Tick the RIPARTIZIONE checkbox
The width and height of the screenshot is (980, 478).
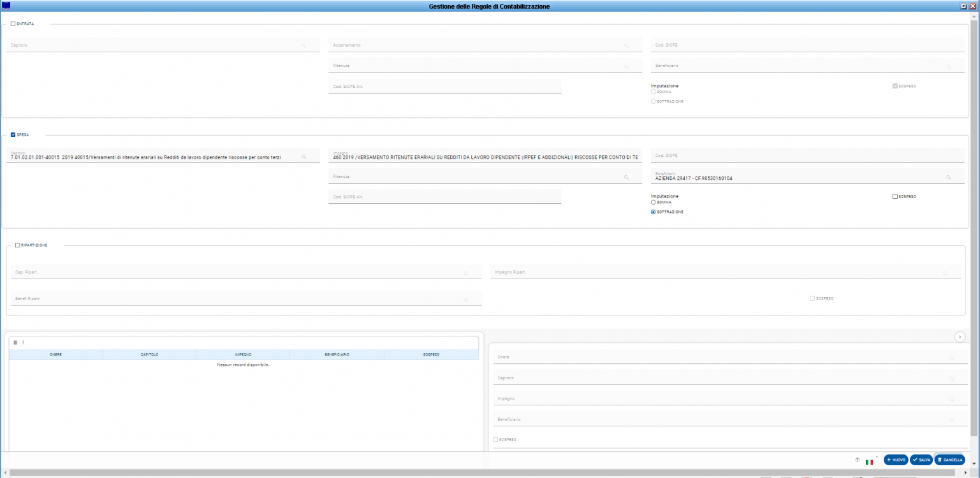(18, 245)
